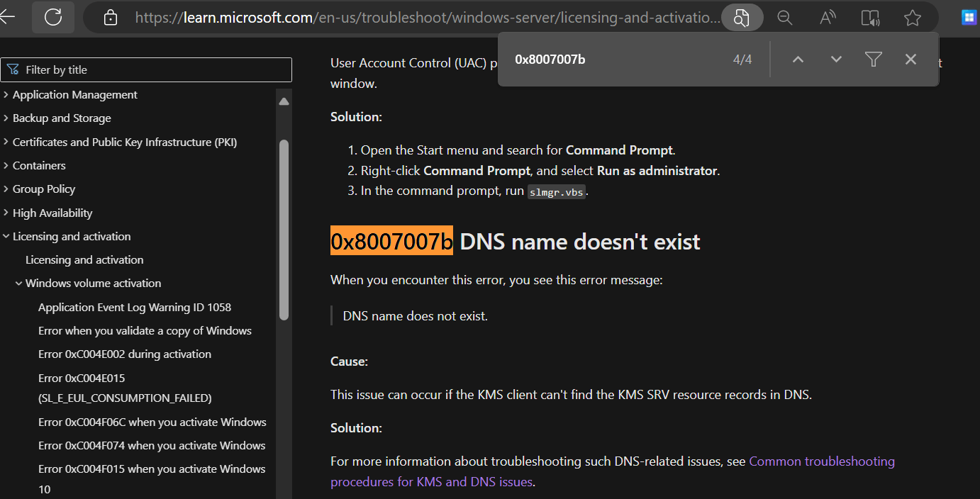Screen dimensions: 980x499
Task: Go to previous find result
Action: (x=798, y=60)
